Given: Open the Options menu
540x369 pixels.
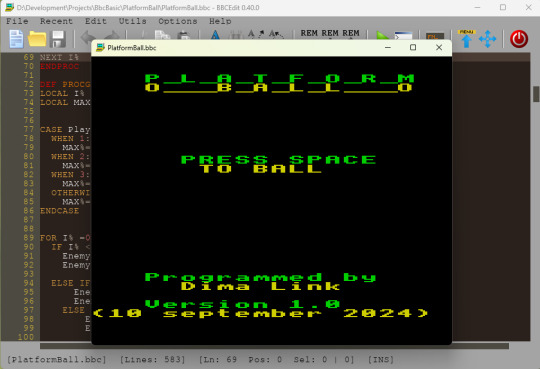Looking at the screenshot, I should 178,21.
